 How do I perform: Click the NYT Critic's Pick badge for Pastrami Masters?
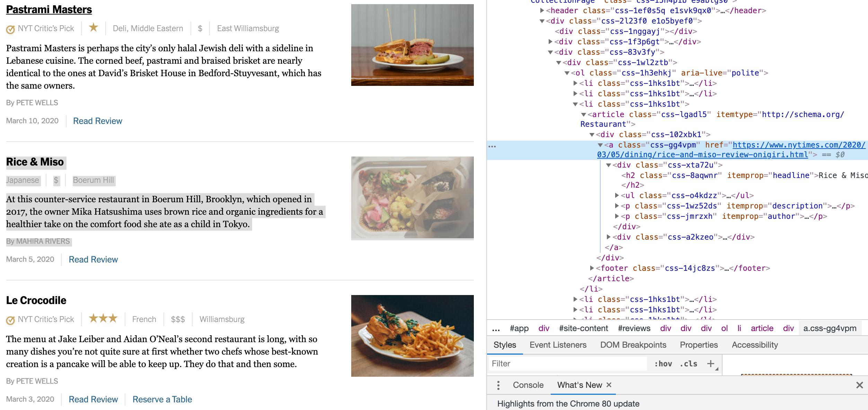click(40, 28)
